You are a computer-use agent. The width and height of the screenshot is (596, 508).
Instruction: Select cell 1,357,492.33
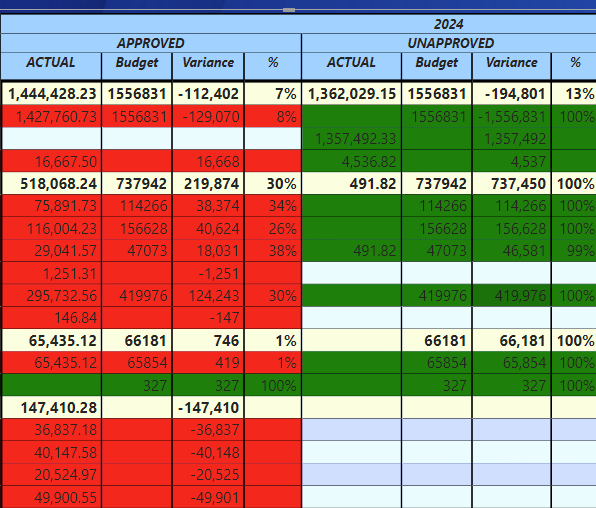(352, 139)
